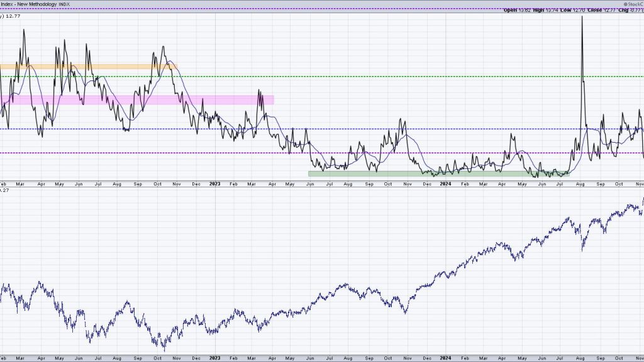Viewport: 644px width, 362px height.
Task: Select the Jul axis label before the spike
Action: click(560, 184)
